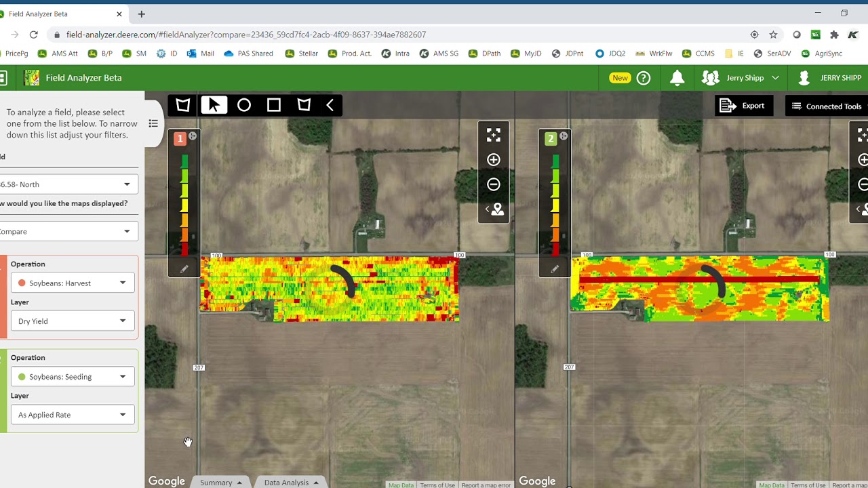Click the red swatch in legend 2
The width and height of the screenshot is (868, 488).
point(555,248)
